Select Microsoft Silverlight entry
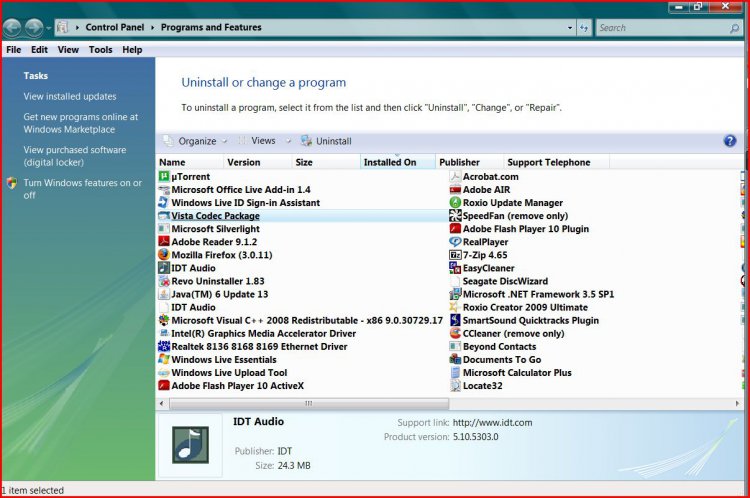This screenshot has width=750, height=498. (215, 229)
